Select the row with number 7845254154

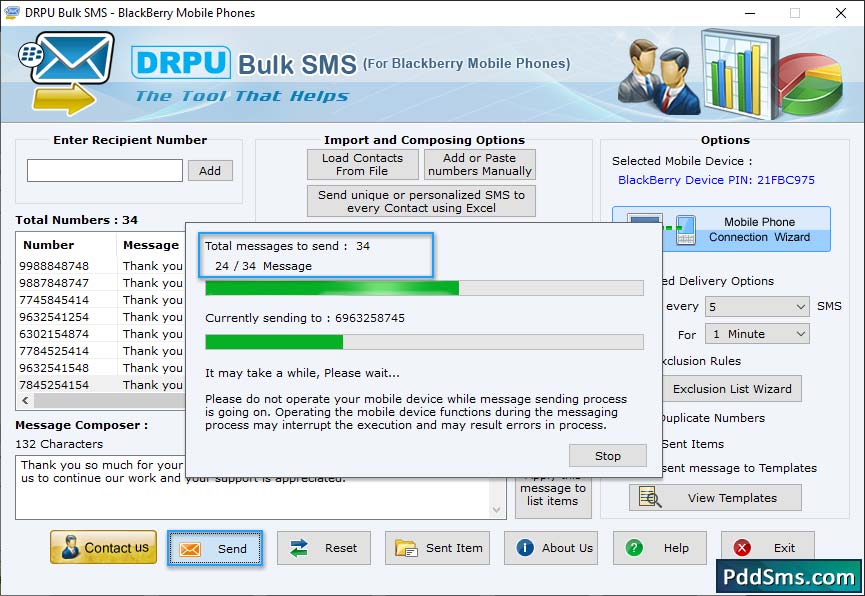(x=101, y=385)
